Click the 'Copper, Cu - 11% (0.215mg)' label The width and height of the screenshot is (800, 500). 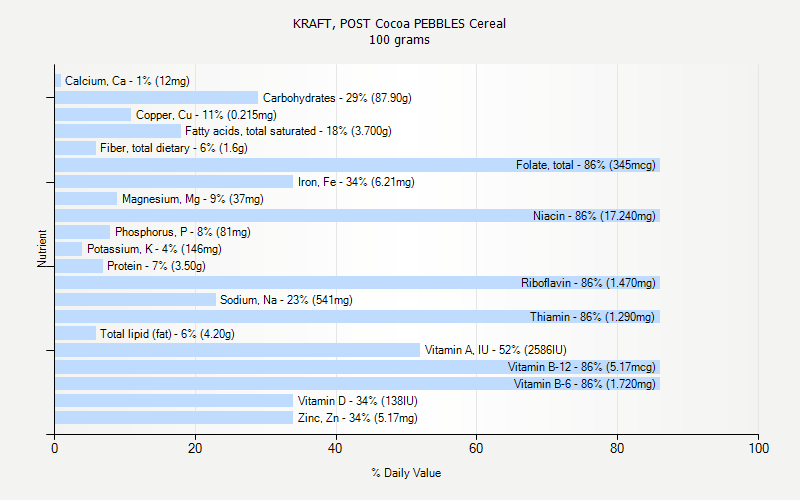click(206, 115)
